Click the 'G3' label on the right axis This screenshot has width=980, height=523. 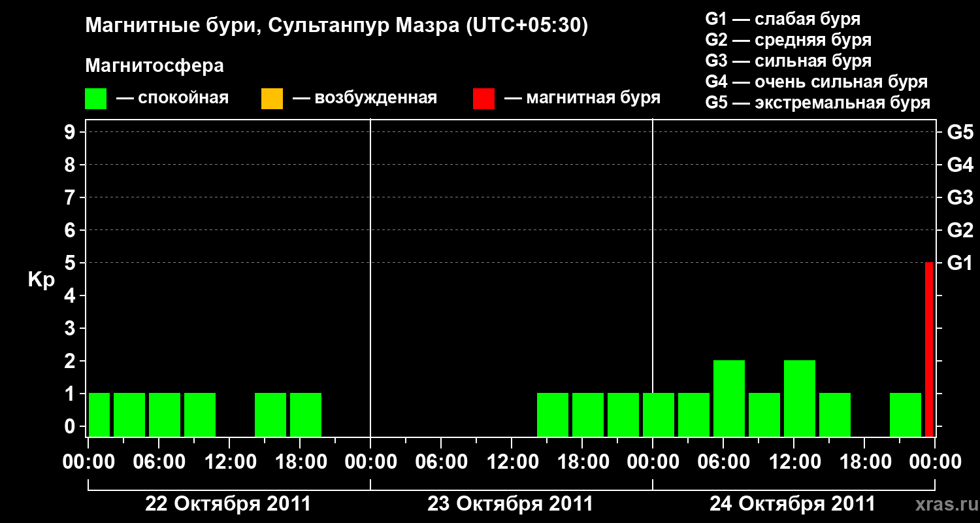tap(960, 198)
